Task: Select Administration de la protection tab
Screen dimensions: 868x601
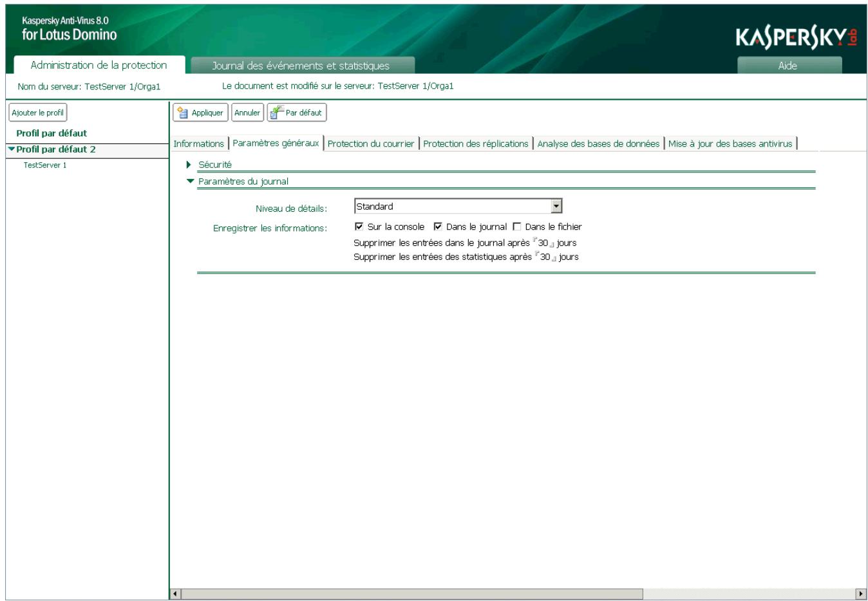Action: [99, 65]
